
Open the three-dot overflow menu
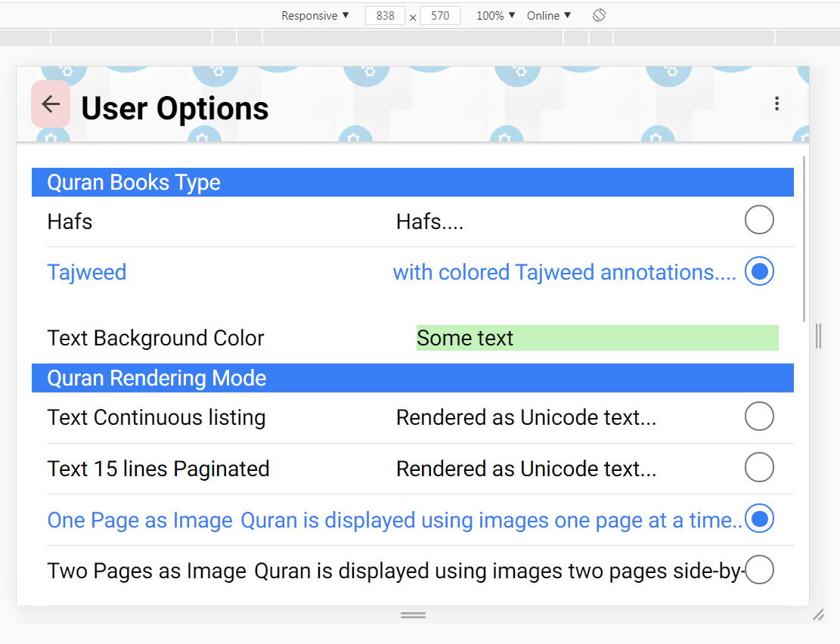(776, 104)
